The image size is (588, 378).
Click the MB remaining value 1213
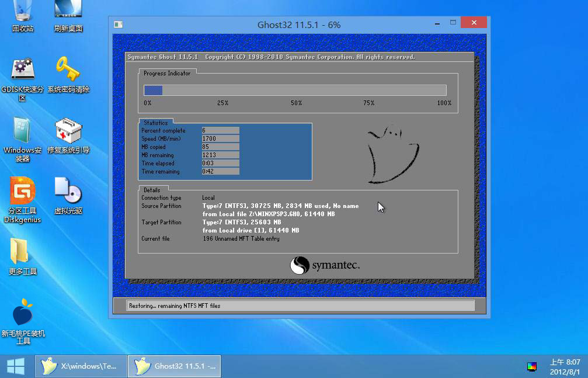(x=220, y=155)
